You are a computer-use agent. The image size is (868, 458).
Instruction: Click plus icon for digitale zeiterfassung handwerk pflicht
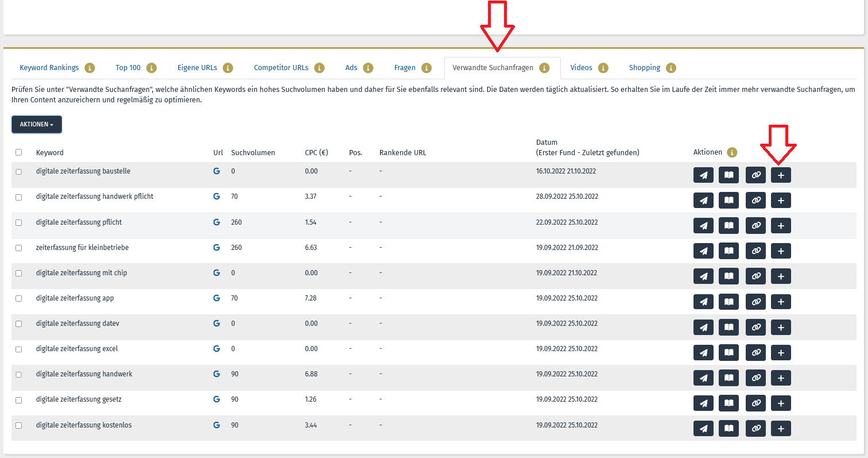pyautogui.click(x=781, y=201)
